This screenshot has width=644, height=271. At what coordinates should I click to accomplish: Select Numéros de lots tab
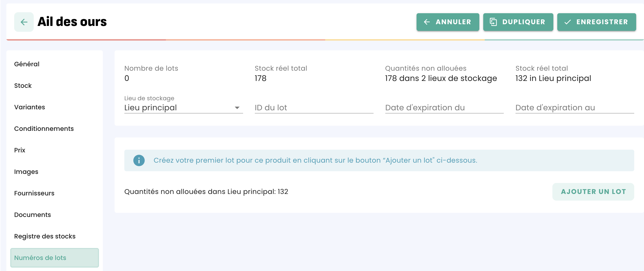(54, 258)
